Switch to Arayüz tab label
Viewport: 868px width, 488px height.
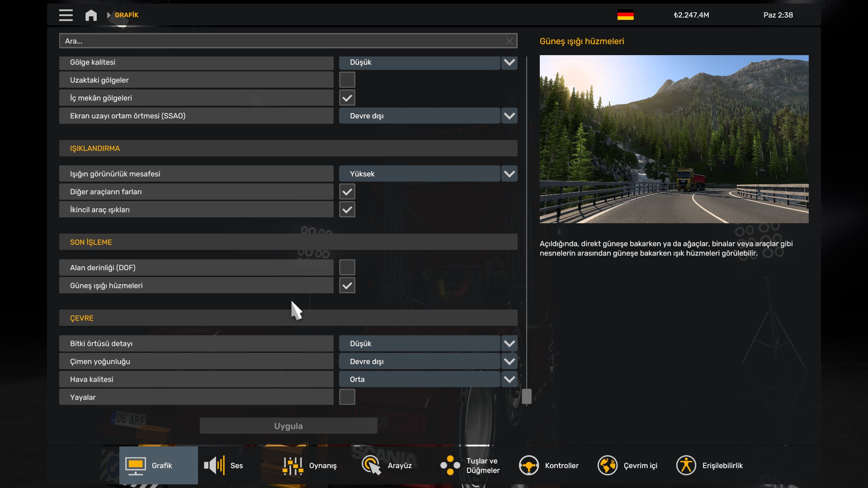pos(400,466)
